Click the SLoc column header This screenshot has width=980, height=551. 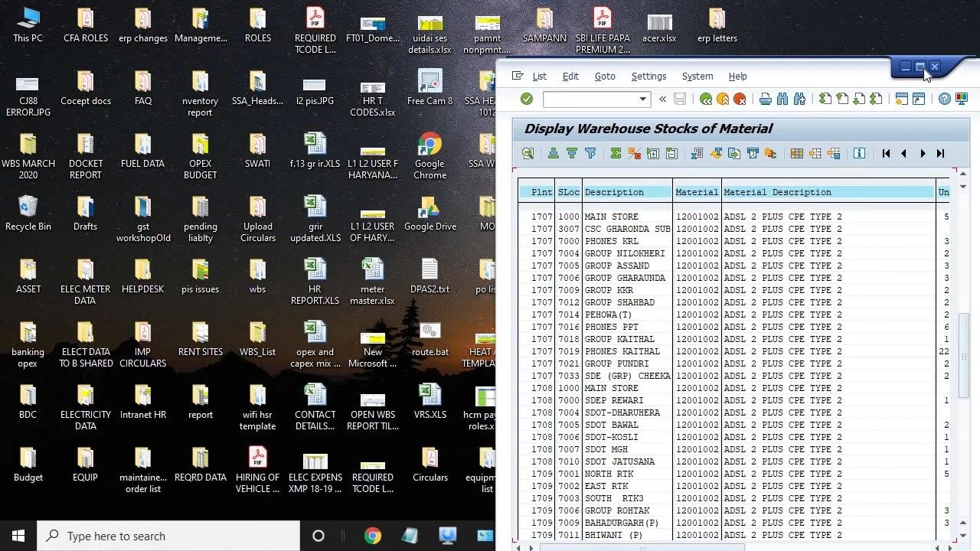coord(569,192)
